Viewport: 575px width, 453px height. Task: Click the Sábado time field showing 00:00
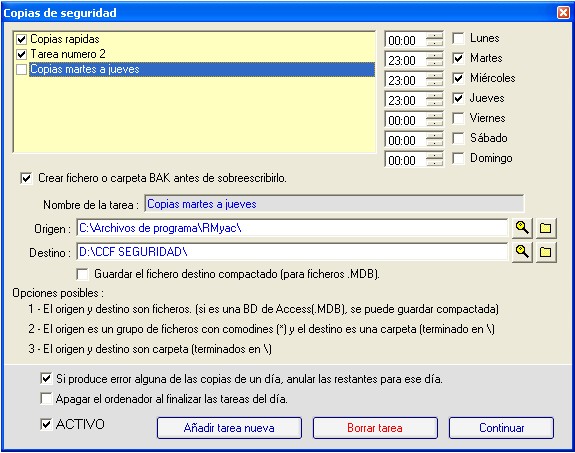[405, 140]
